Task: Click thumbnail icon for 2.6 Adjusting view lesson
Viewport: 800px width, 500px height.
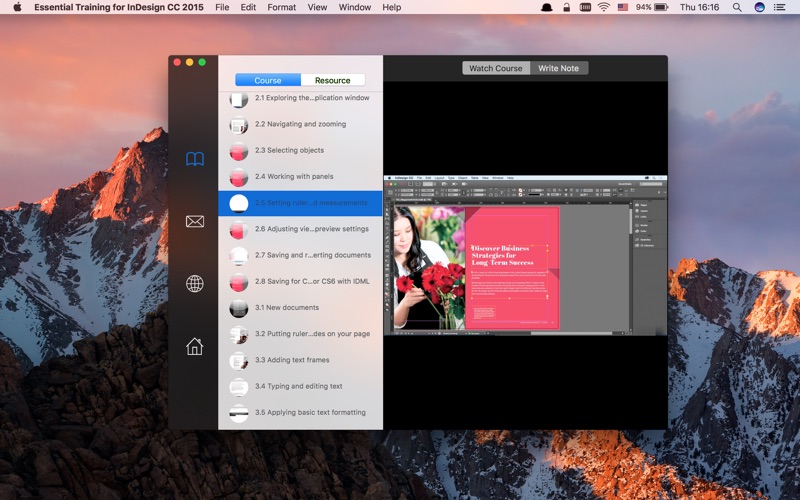Action: point(238,230)
